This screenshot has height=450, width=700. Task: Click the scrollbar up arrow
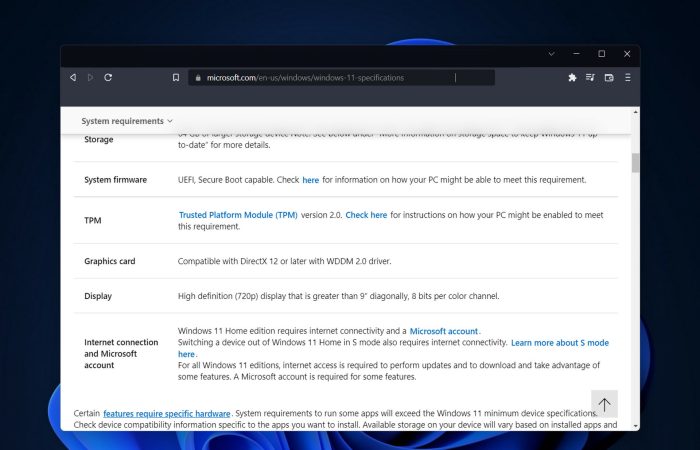(635, 112)
